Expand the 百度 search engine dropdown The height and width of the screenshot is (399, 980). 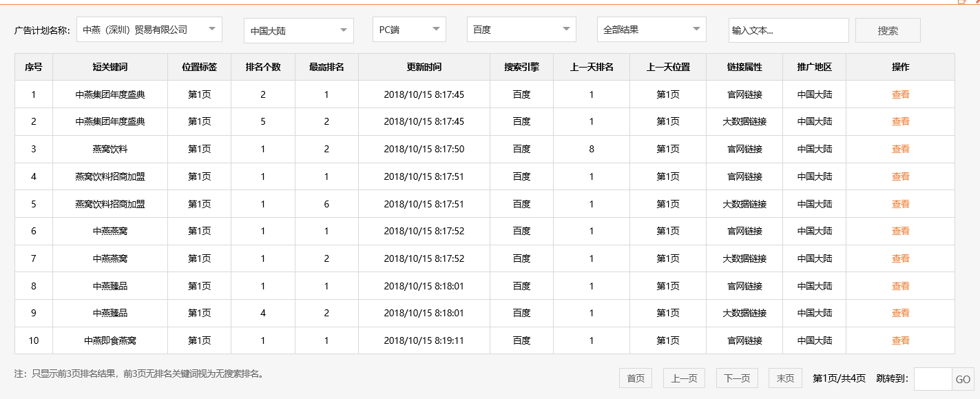(521, 29)
